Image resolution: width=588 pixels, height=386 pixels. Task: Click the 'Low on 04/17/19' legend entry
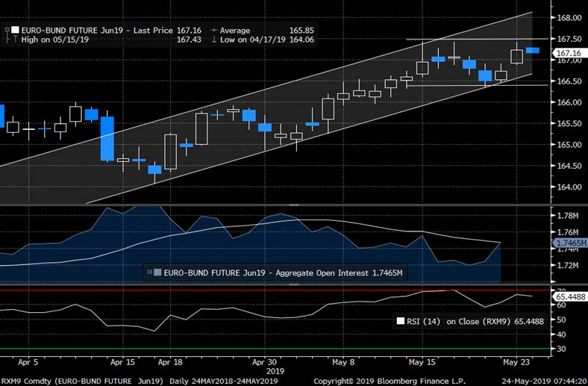(253, 40)
